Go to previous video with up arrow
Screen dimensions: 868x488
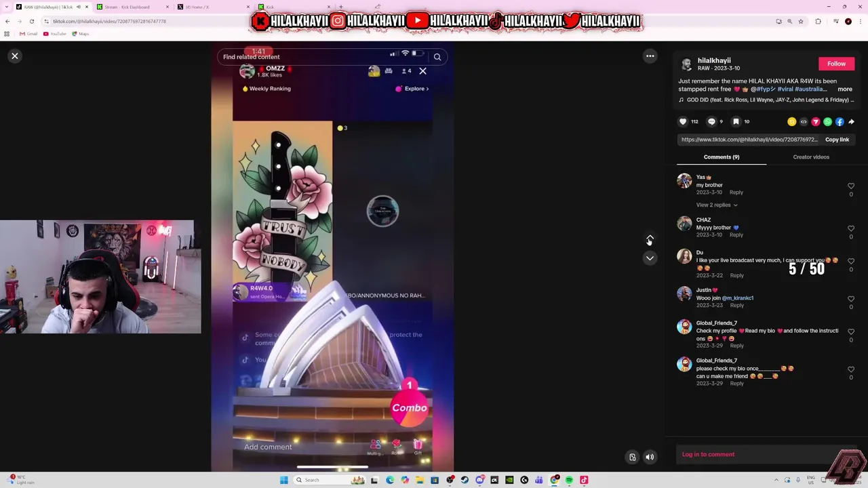click(650, 239)
